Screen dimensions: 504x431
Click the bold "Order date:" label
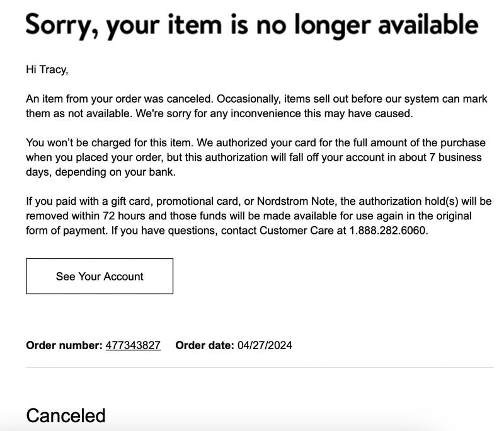[x=205, y=345]
